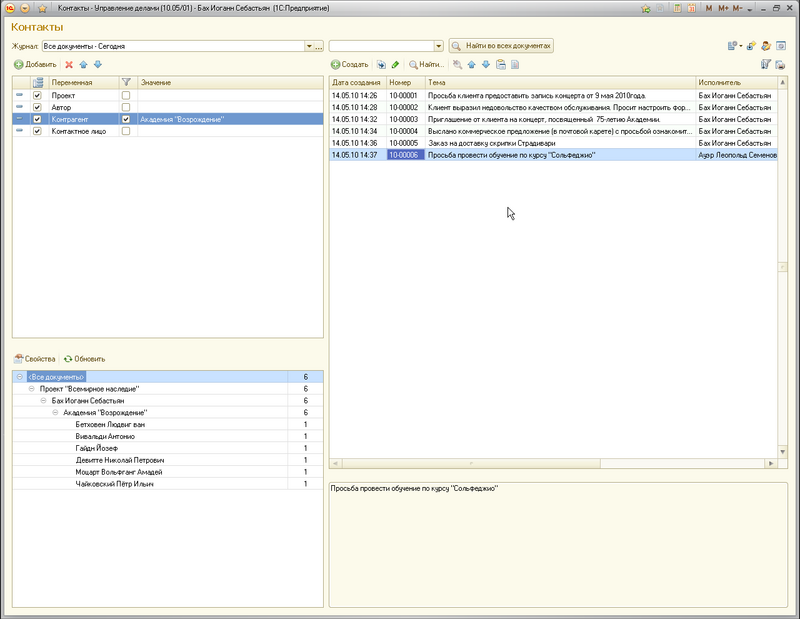Toggle the enabled checkbox for Контактное лицо

coord(37,131)
